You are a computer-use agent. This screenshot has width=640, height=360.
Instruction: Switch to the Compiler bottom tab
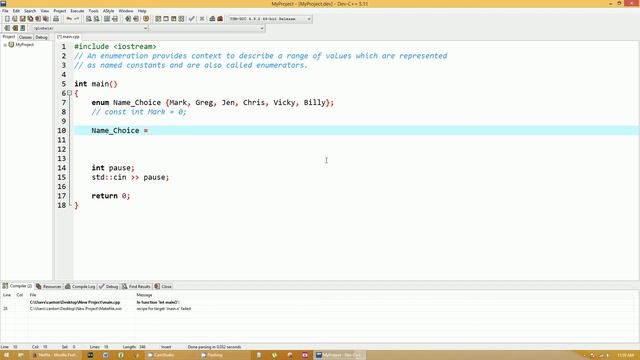[17, 286]
